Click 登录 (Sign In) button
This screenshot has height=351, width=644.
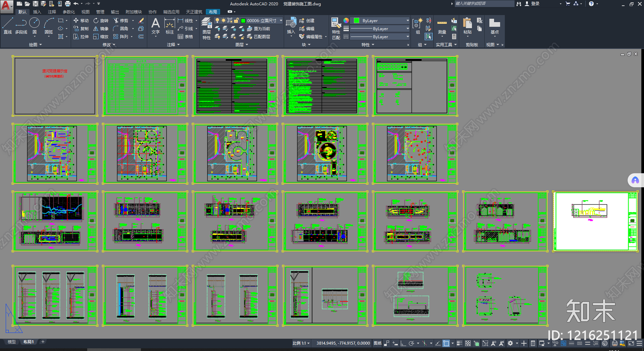(532, 4)
